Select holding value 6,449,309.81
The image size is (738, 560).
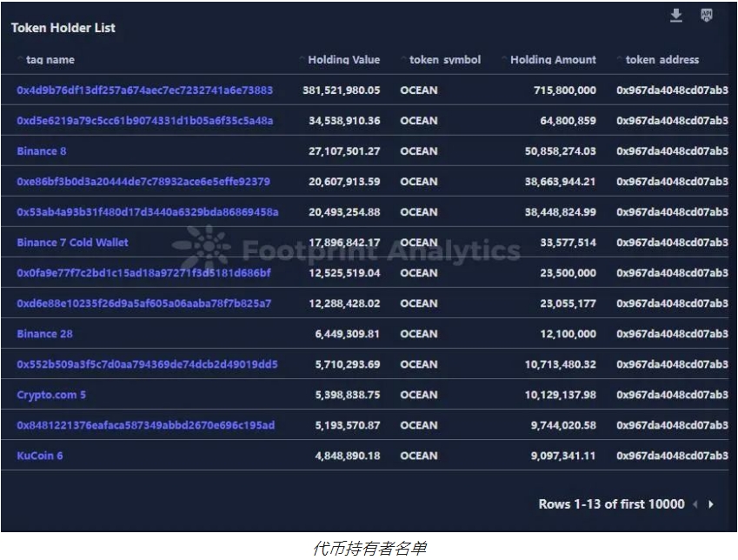(x=348, y=334)
